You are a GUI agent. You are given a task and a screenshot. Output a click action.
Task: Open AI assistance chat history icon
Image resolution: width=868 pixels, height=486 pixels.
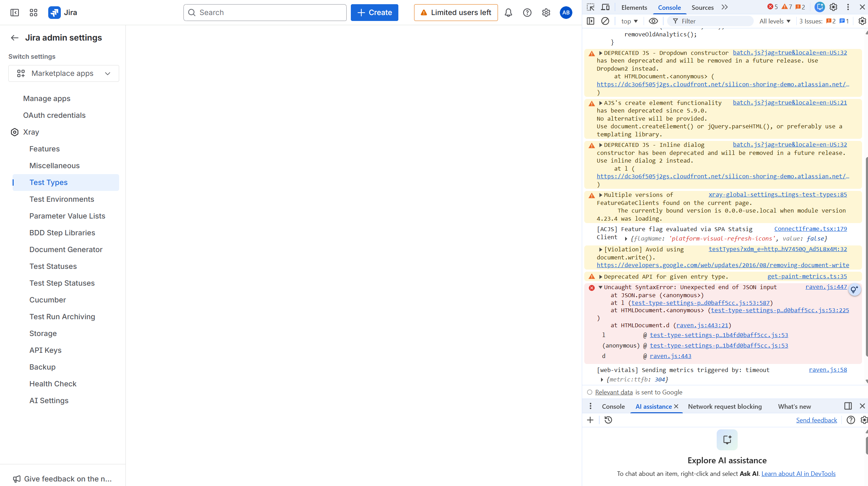click(x=608, y=420)
